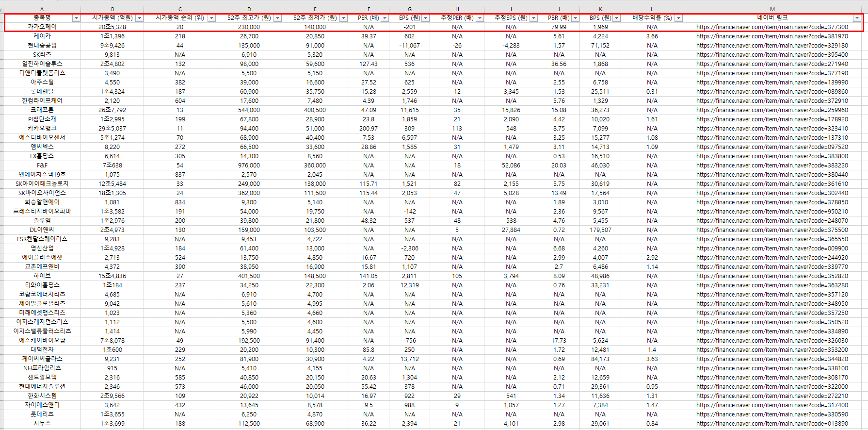Screen dimensions: 868x430
Task: Select the PBR cell 79.99
Action: tap(559, 27)
